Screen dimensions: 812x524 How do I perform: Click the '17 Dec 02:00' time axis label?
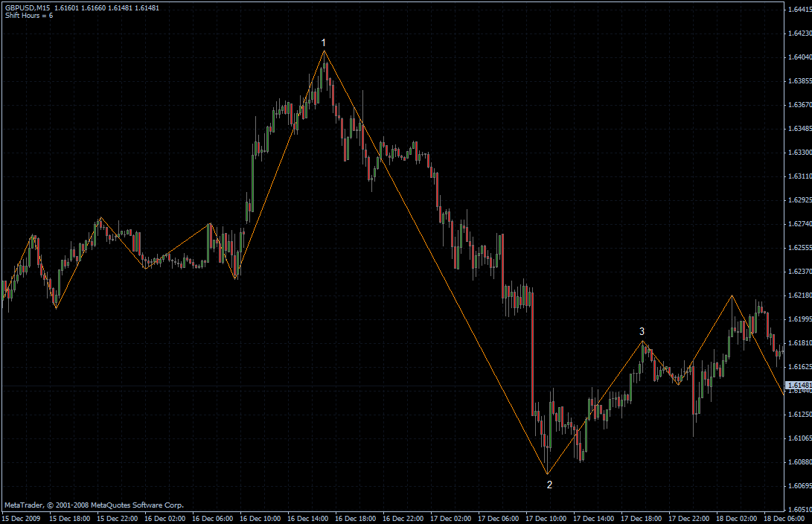click(450, 518)
